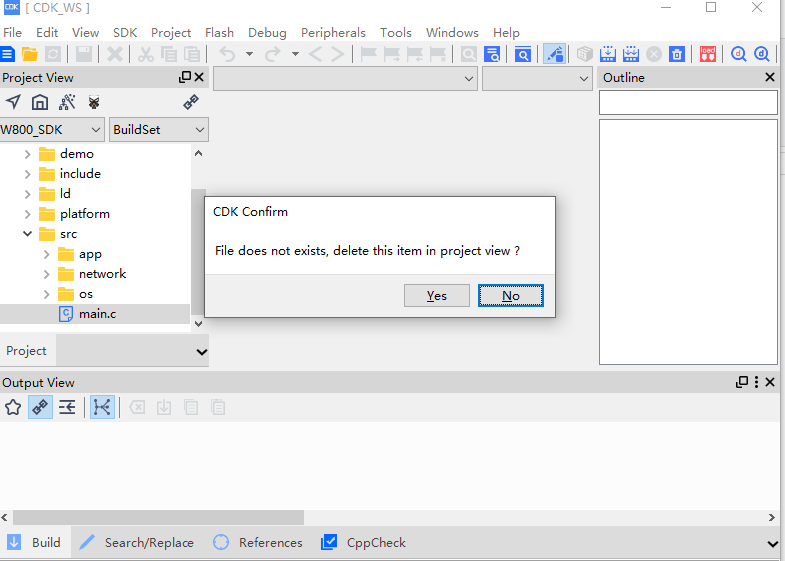Close the Outline panel

[770, 77]
